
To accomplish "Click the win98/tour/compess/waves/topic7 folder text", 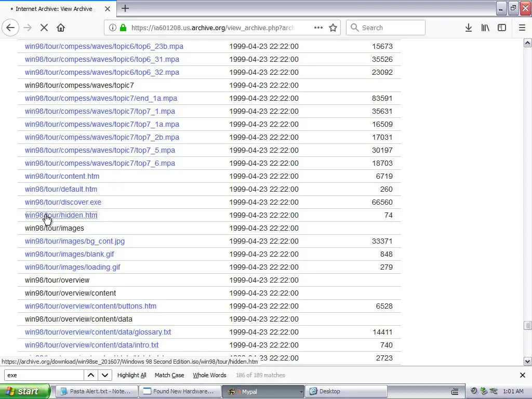I will click(79, 85).
